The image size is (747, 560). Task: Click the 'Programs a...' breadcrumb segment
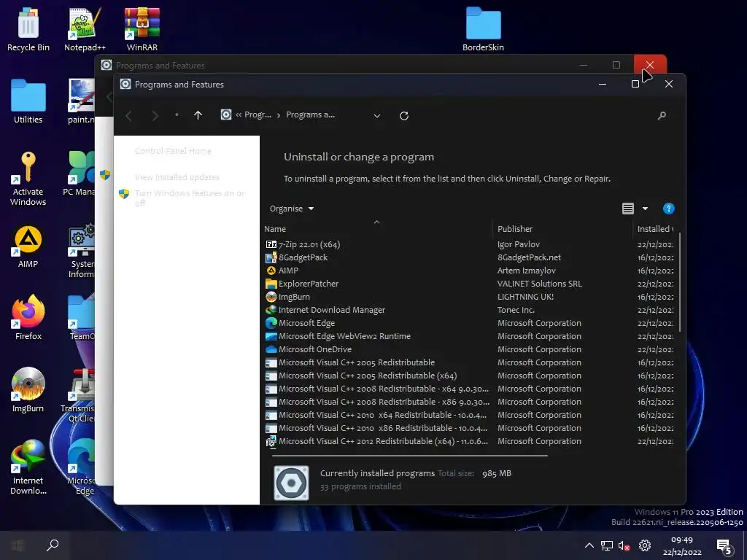coord(310,114)
